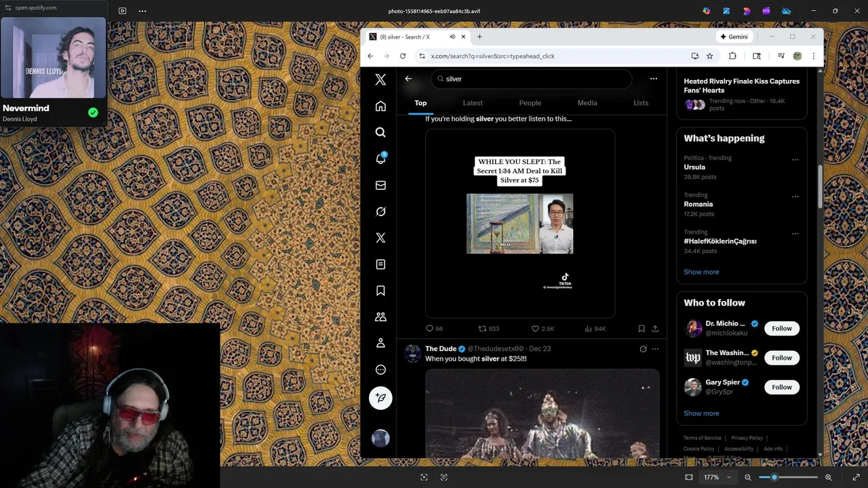Click the white compose Post button
Image resolution: width=868 pixels, height=488 pixels.
tap(380, 398)
